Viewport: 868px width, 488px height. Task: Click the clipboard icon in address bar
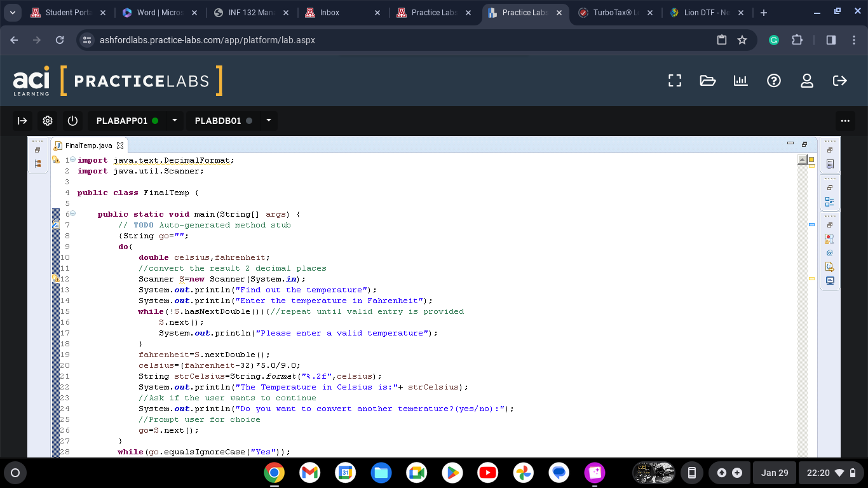[721, 39]
